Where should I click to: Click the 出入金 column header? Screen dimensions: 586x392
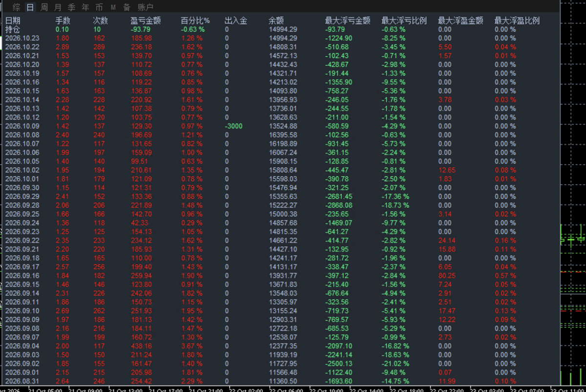pos(236,21)
